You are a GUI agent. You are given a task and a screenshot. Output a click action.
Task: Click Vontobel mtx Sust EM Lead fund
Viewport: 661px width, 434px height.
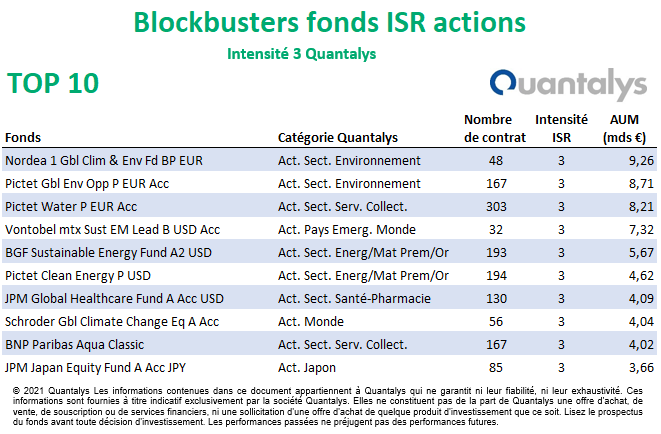112,230
